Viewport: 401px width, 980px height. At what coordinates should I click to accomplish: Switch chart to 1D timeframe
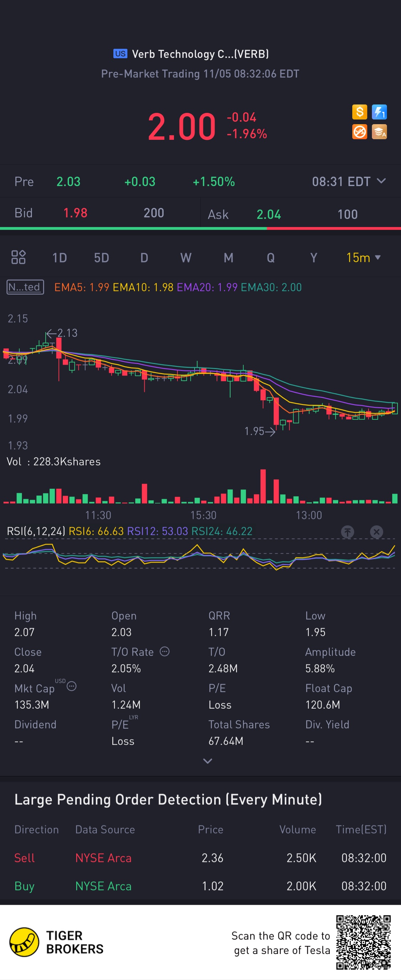[59, 258]
